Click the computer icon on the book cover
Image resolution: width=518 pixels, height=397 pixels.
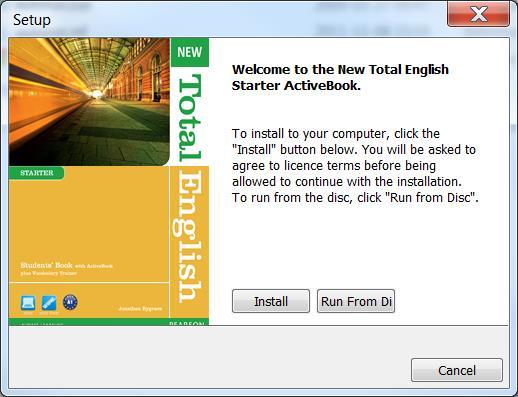pyautogui.click(x=28, y=303)
